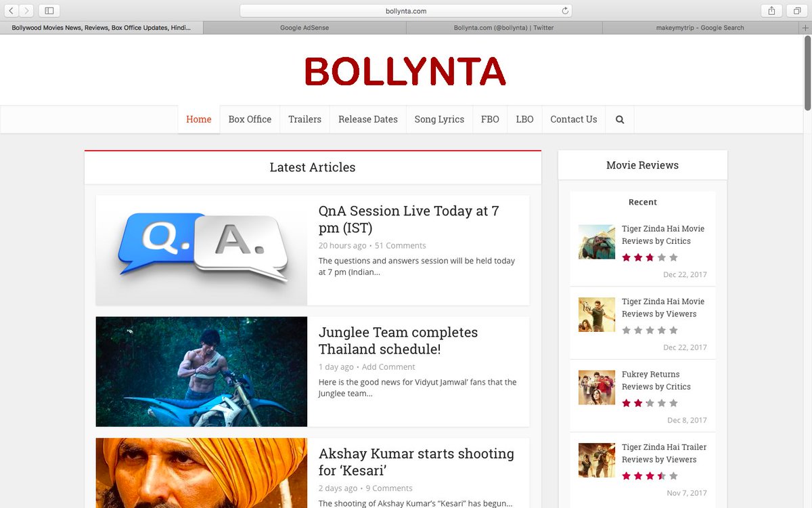Click the Junglee motorbike article thumbnail
This screenshot has height=508, width=812.
202,372
